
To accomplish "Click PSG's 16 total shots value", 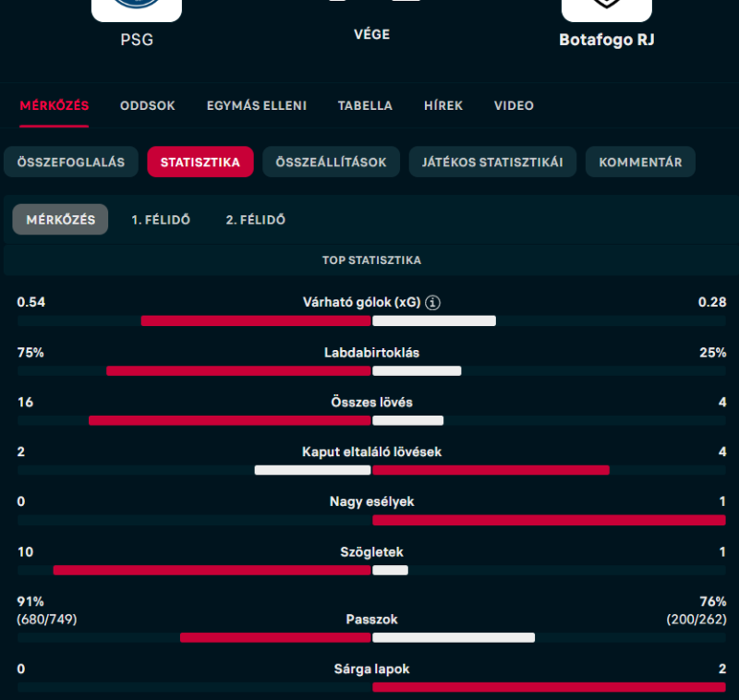I will click(26, 402).
